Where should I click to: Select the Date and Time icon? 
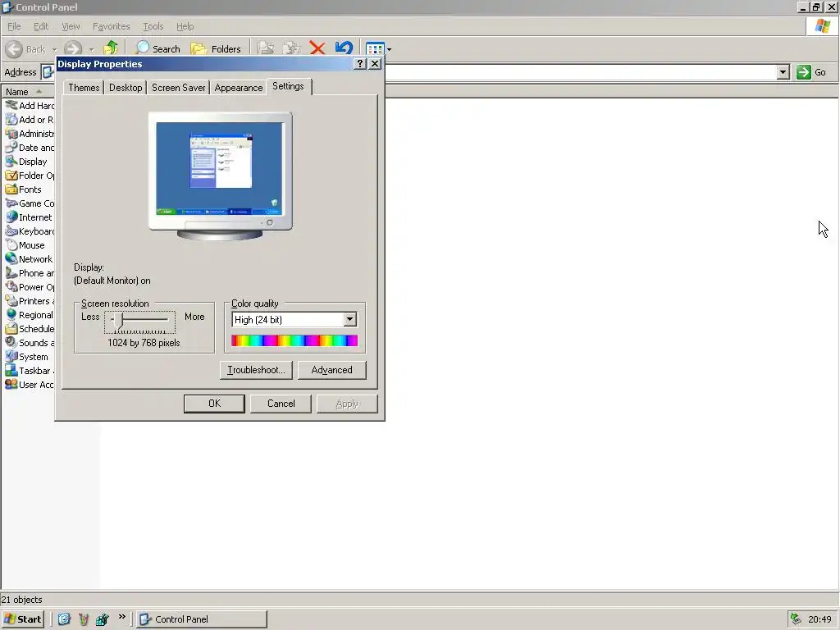11,147
